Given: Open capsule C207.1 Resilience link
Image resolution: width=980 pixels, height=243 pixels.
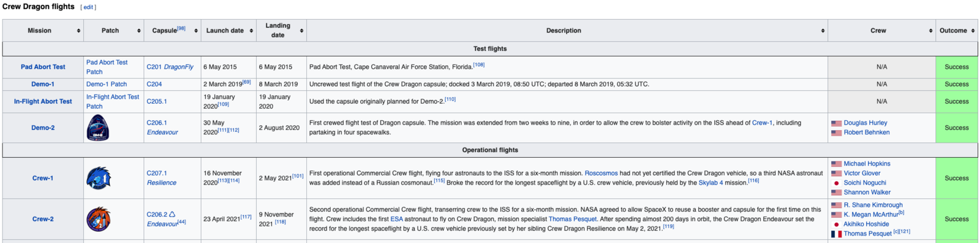Looking at the screenshot, I should click(162, 178).
